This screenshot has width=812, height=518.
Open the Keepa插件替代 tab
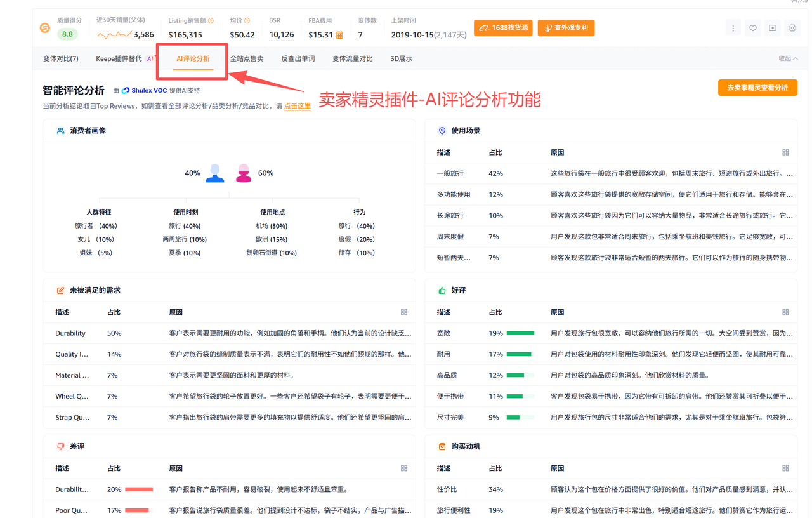tap(119, 58)
